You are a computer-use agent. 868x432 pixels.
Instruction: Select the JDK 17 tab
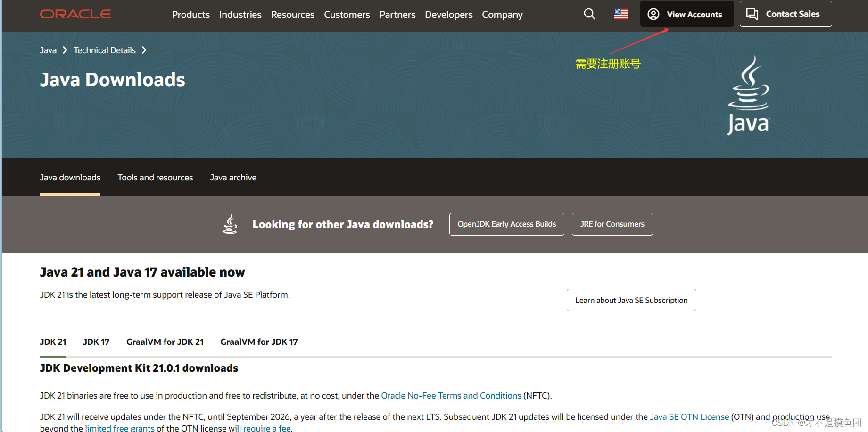[x=96, y=342]
